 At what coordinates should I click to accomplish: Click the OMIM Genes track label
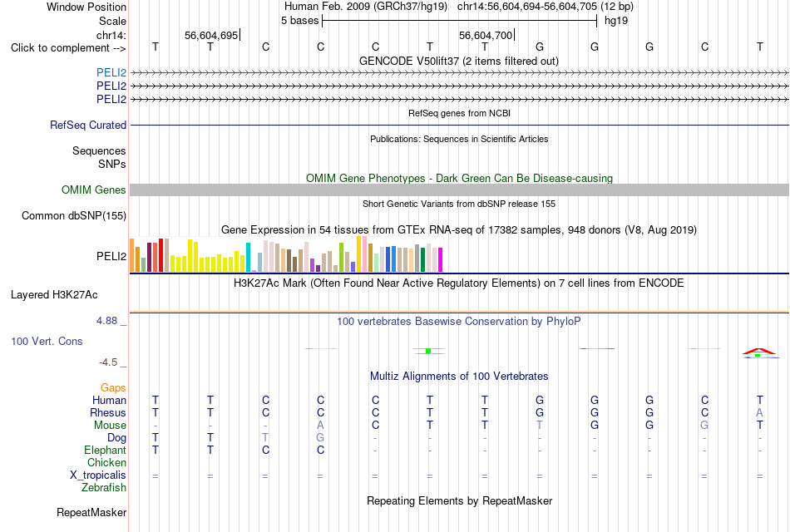click(x=94, y=190)
